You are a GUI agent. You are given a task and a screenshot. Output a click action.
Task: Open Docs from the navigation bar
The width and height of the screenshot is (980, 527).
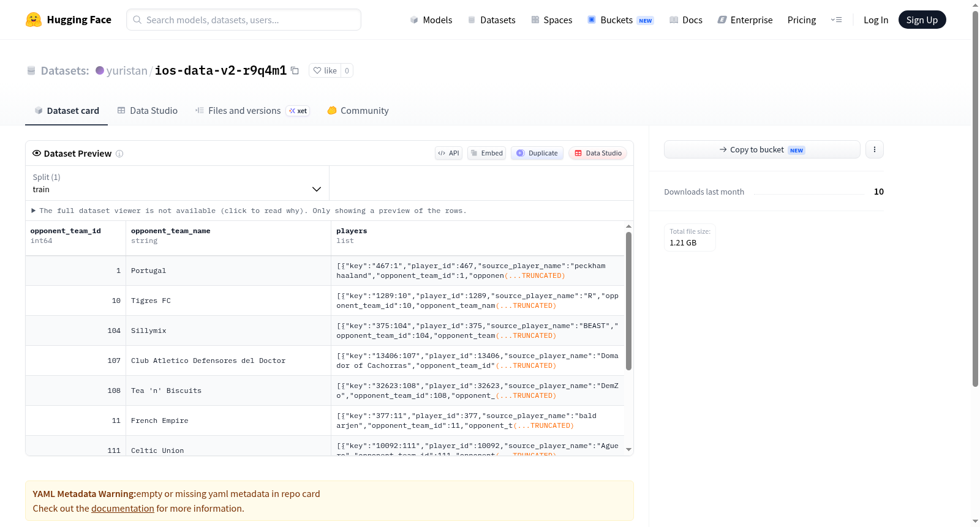click(x=686, y=20)
